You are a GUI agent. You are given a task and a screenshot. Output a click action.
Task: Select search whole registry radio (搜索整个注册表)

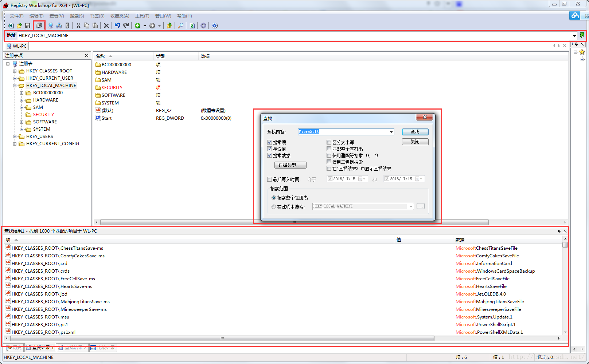tap(274, 198)
